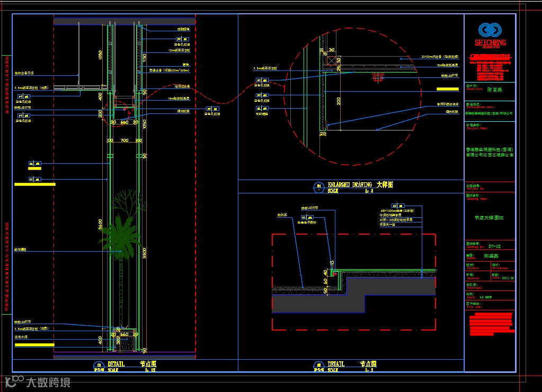The height and width of the screenshot is (392, 542).
Task: Click the date value 2021.06
Action: click(508, 278)
